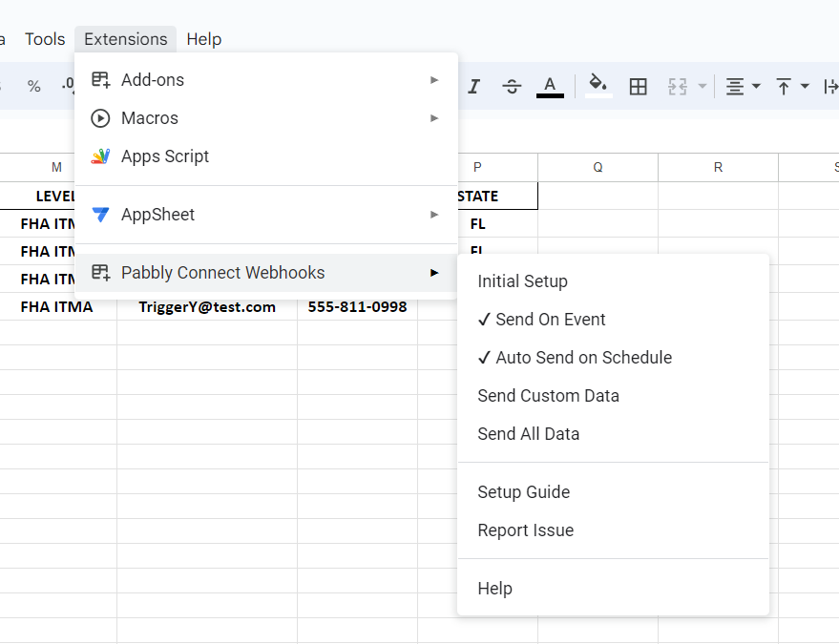Open the Help menu in menu bar
The width and height of the screenshot is (839, 644).
click(x=204, y=39)
